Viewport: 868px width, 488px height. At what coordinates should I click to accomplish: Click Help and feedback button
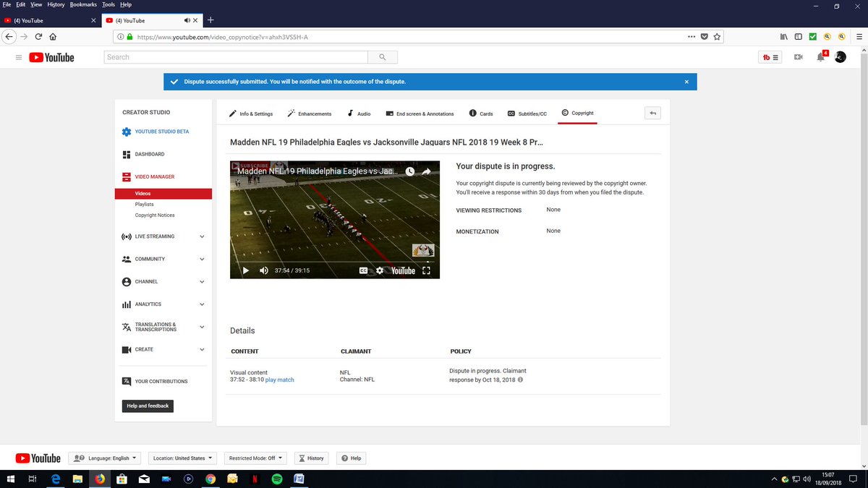coord(148,406)
